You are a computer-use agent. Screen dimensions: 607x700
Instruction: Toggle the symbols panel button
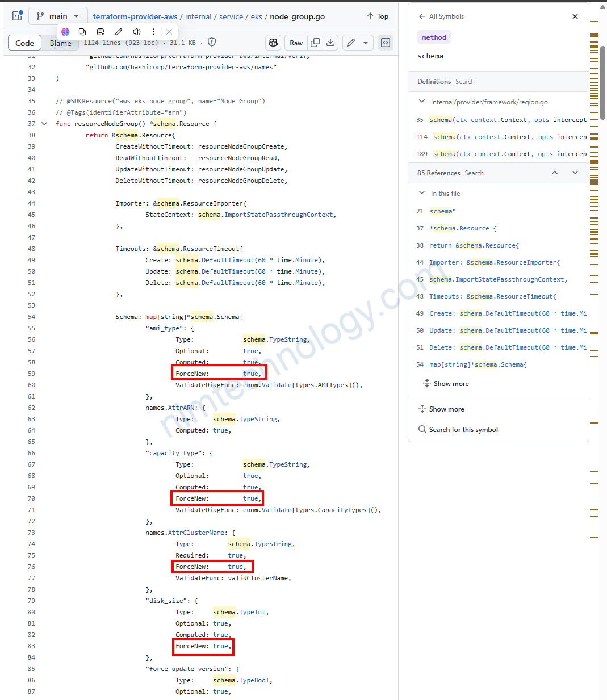pos(386,43)
